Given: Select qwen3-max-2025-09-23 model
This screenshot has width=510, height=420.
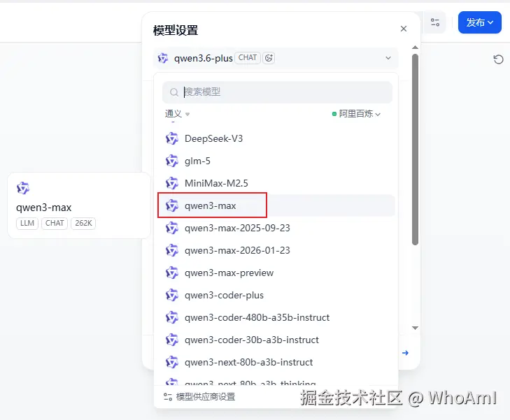Looking at the screenshot, I should (276, 228).
